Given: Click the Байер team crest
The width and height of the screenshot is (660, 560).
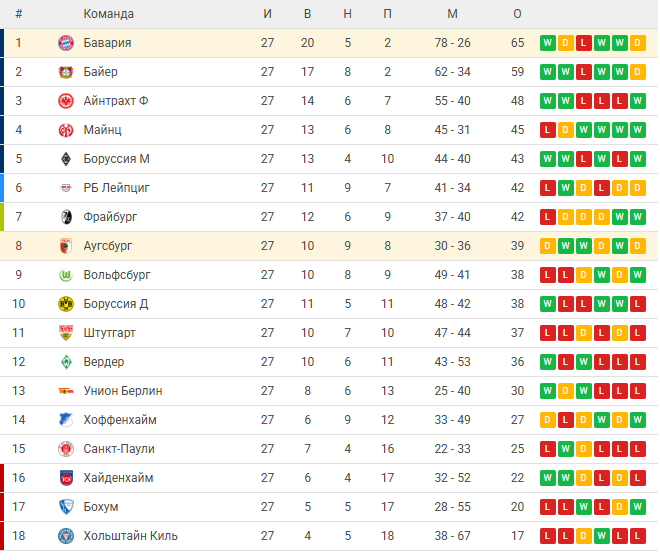Looking at the screenshot, I should (x=66, y=72).
